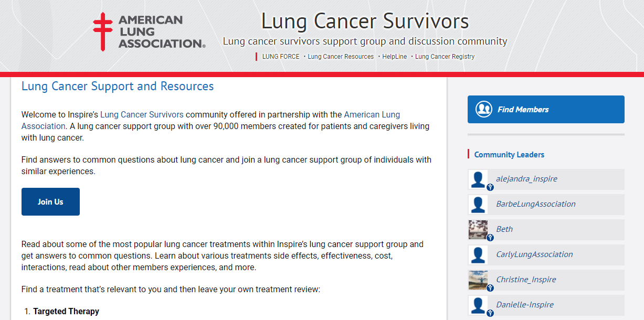The width and height of the screenshot is (644, 320).
Task: Click the Join Us button
Action: point(50,202)
